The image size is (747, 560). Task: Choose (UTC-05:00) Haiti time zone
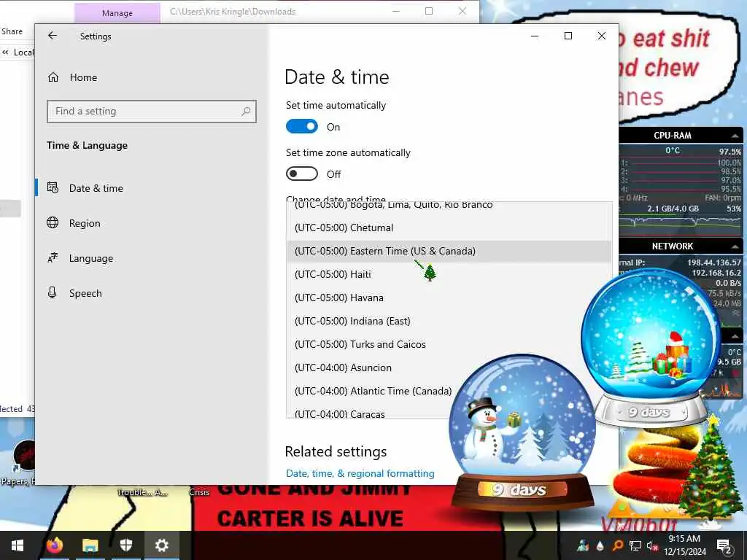tap(449, 274)
